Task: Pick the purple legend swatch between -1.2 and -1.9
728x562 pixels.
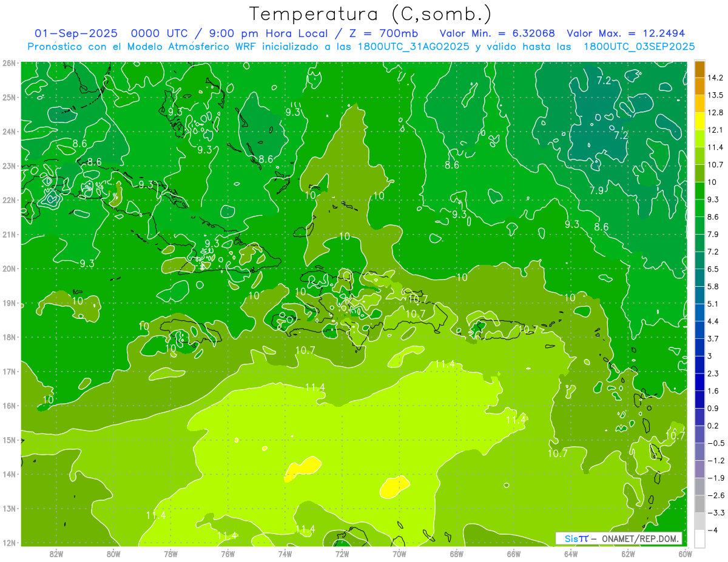Action: tap(699, 469)
